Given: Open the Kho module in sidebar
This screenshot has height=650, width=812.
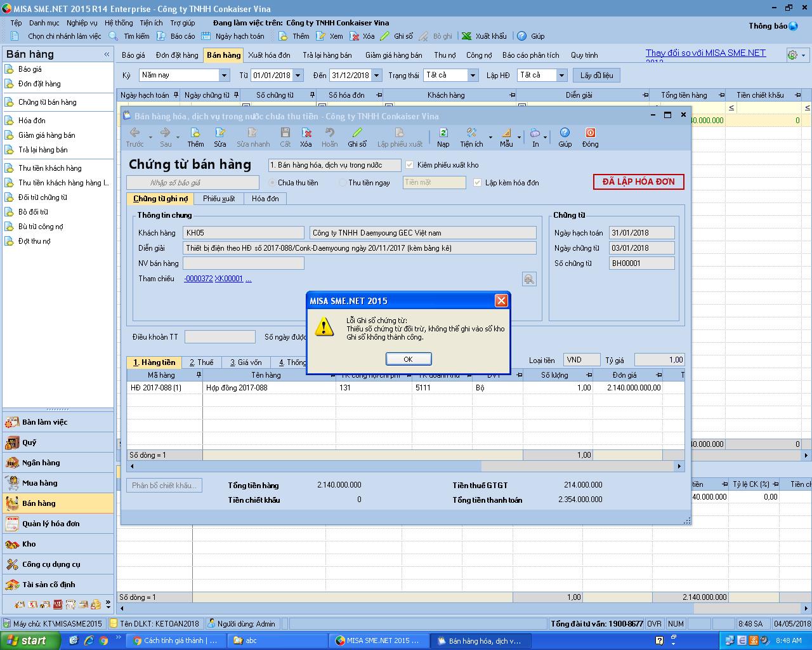Looking at the screenshot, I should click(x=58, y=544).
